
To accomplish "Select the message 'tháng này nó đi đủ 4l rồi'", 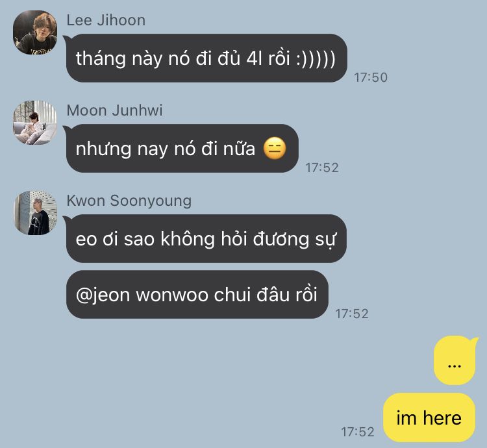I will click(x=206, y=58).
